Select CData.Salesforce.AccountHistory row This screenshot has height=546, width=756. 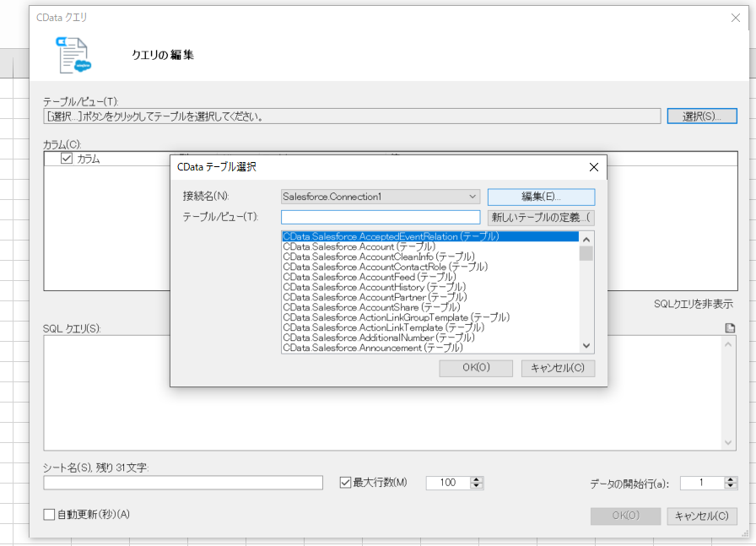pyautogui.click(x=430, y=287)
